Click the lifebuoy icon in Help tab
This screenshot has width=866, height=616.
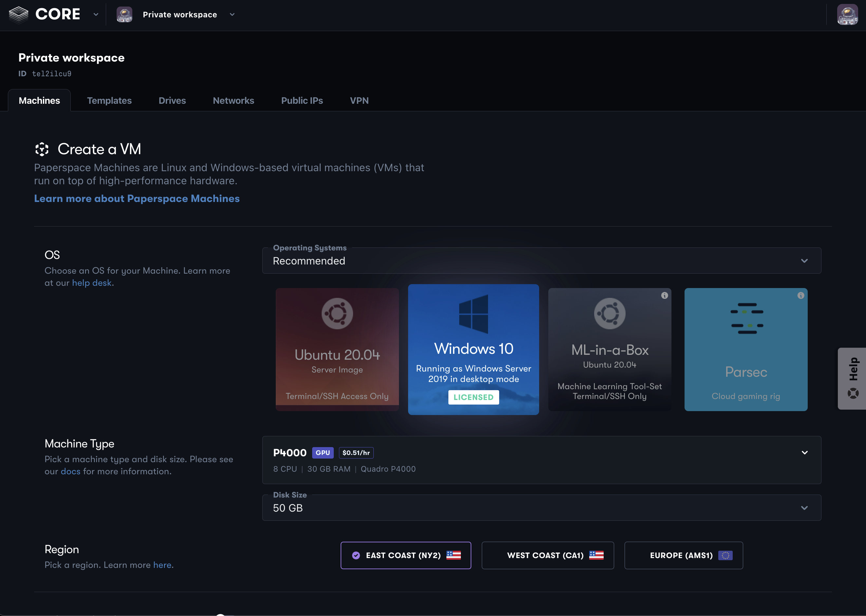(x=853, y=393)
